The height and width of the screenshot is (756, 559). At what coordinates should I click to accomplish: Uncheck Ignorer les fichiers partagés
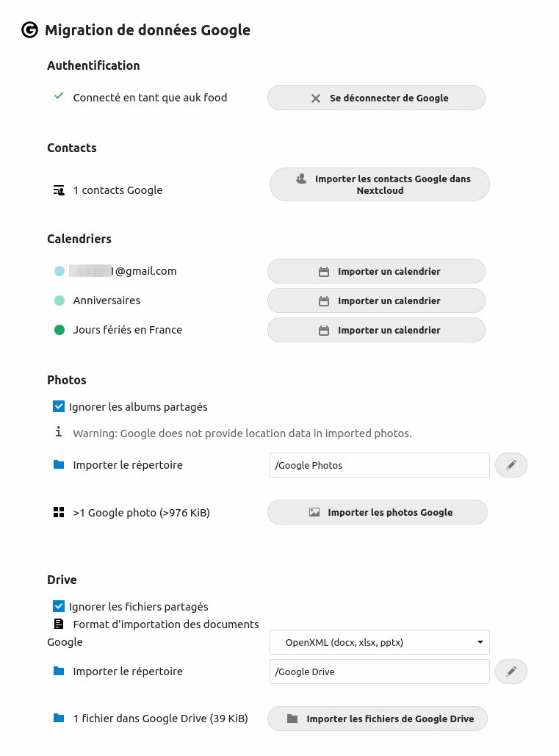pos(59,606)
